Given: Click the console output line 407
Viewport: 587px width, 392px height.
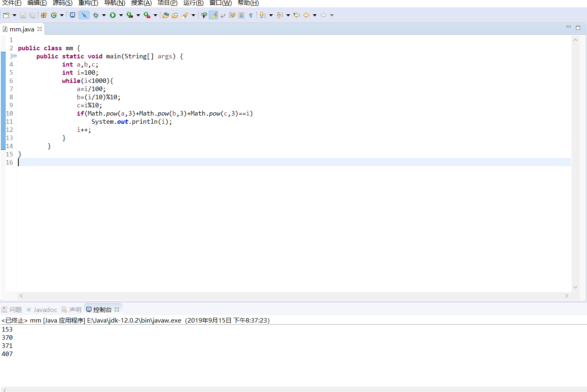Looking at the screenshot, I should click(7, 354).
